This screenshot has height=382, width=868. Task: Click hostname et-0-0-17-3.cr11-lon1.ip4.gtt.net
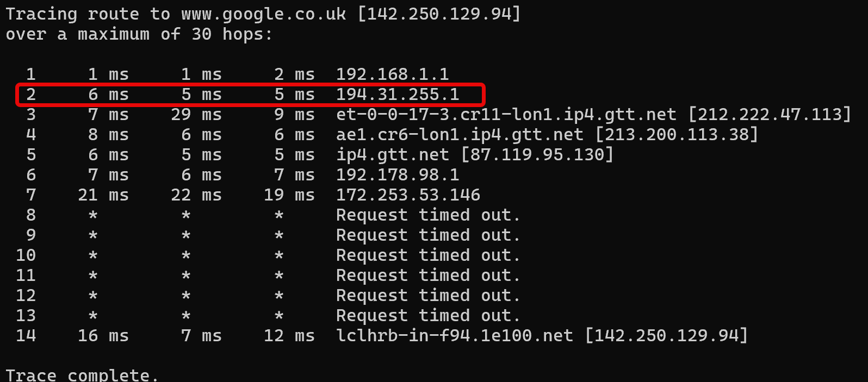point(506,114)
